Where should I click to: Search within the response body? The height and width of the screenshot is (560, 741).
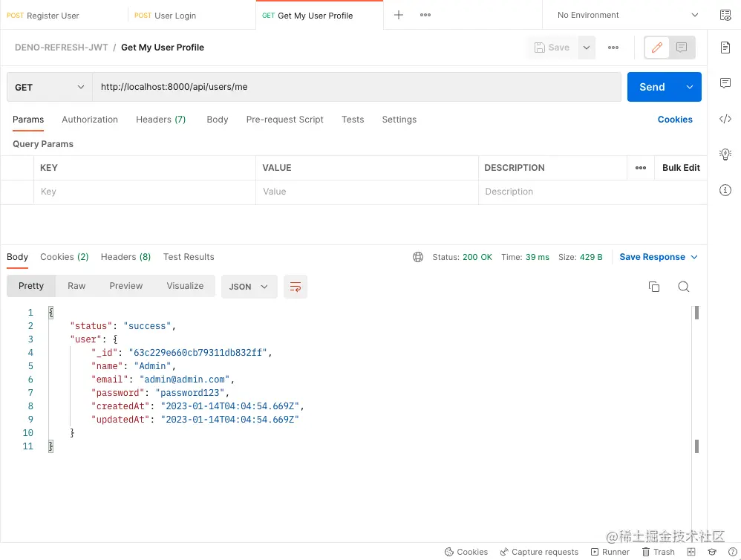[x=683, y=287]
